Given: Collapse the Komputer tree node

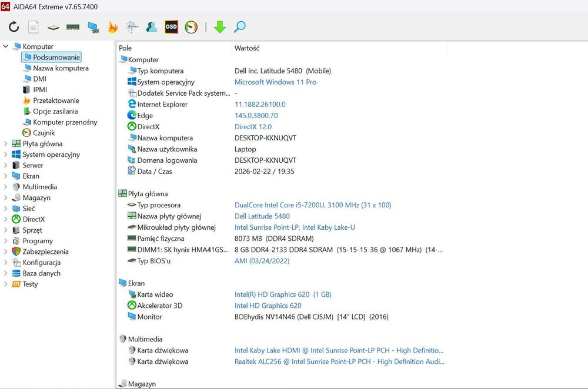Looking at the screenshot, I should (x=6, y=46).
